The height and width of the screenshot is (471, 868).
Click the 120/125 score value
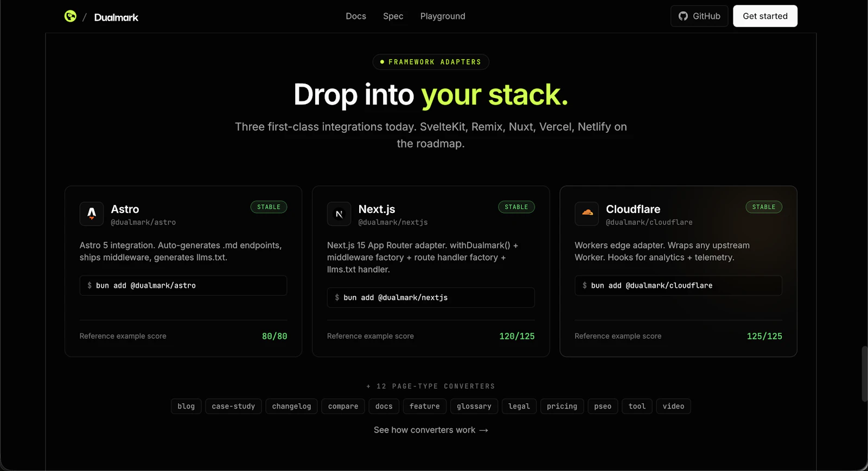point(517,336)
